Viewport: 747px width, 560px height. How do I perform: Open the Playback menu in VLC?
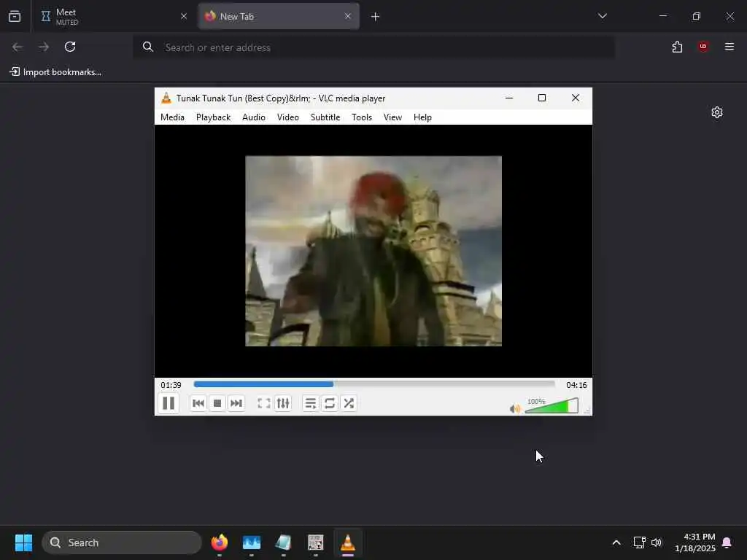214,117
